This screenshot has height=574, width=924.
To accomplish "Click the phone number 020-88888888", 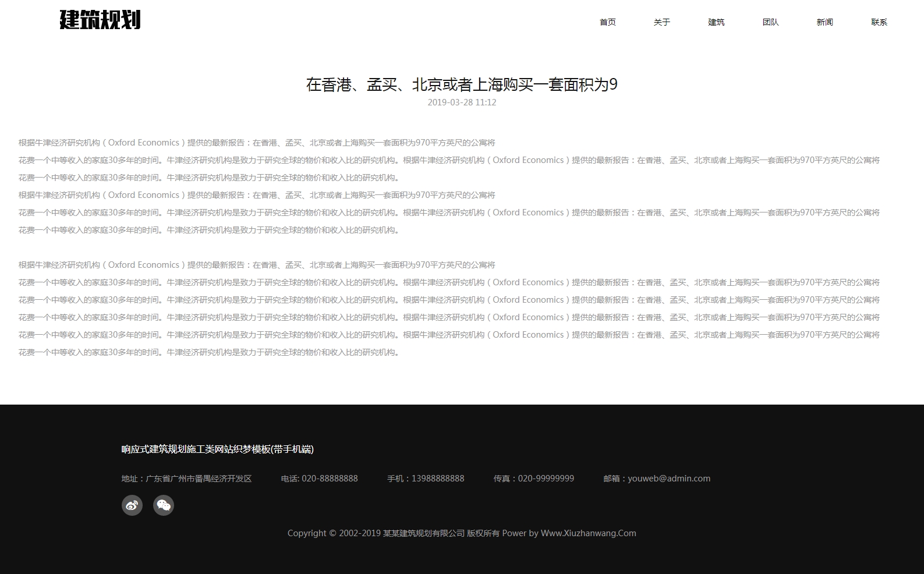I will point(330,479).
